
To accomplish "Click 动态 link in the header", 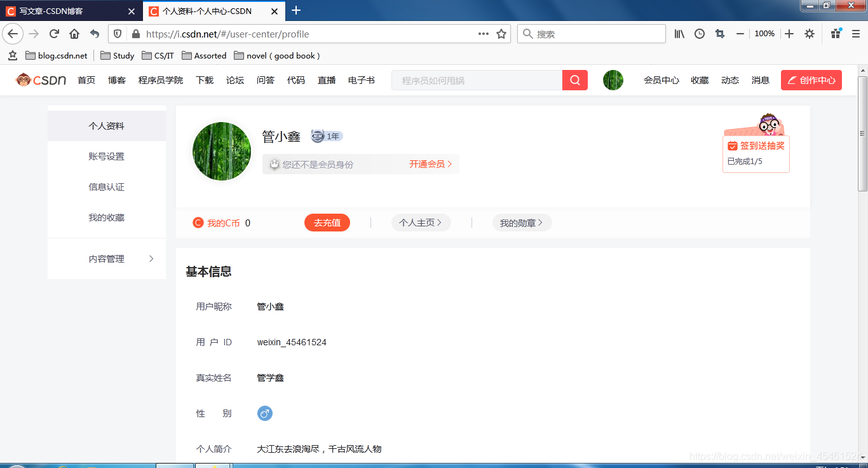I will 730,80.
